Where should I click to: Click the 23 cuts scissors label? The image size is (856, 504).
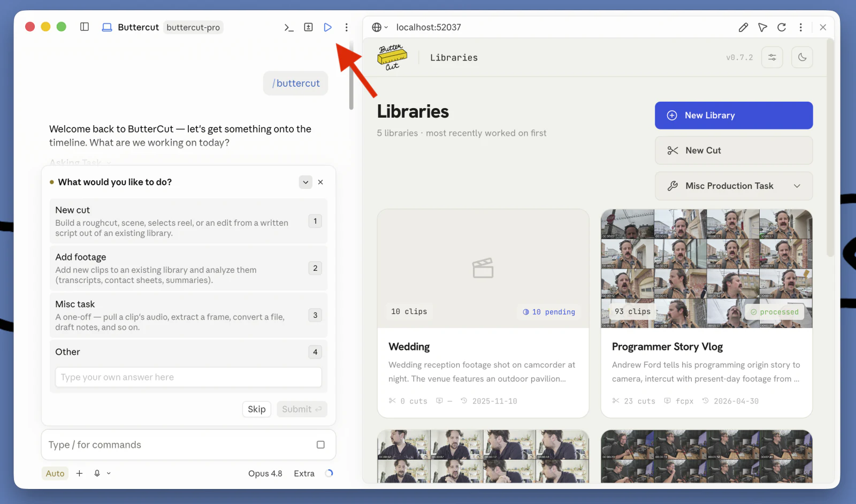click(x=633, y=401)
